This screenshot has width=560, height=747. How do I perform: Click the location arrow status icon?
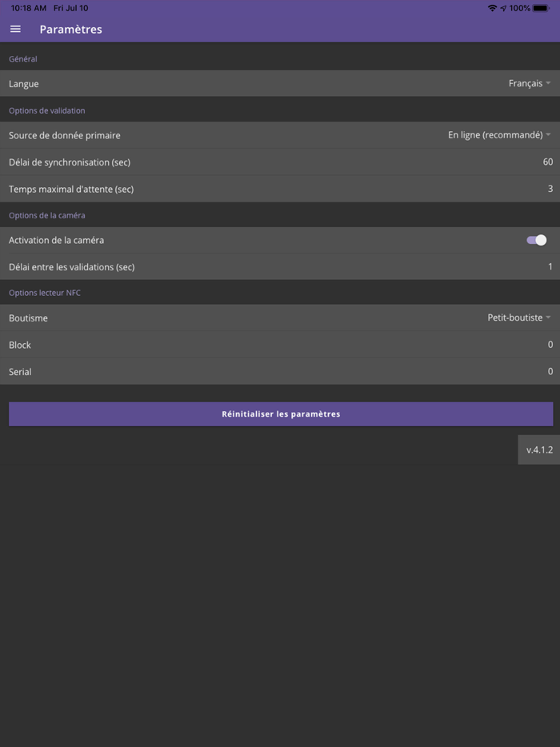coord(502,8)
